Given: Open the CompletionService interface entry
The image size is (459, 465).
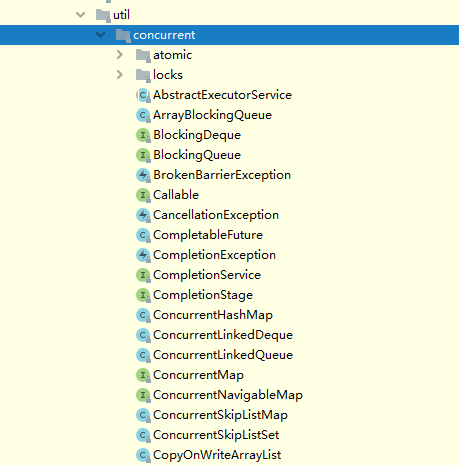Looking at the screenshot, I should pos(207,275).
